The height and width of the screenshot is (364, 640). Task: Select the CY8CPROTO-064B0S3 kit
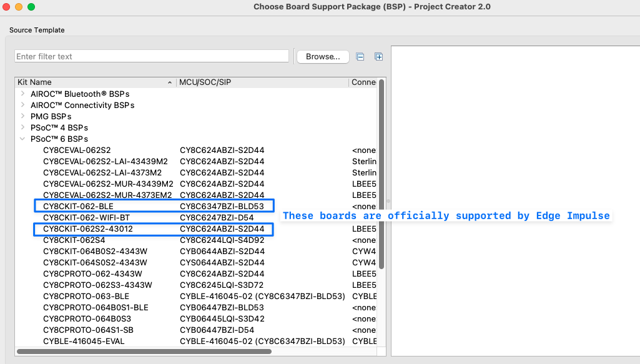(87, 318)
